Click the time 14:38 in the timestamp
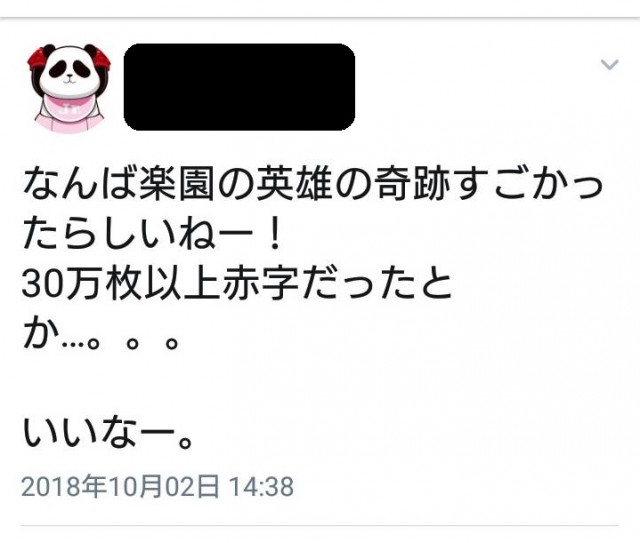Screen dimensions: 640x543 point(261,487)
